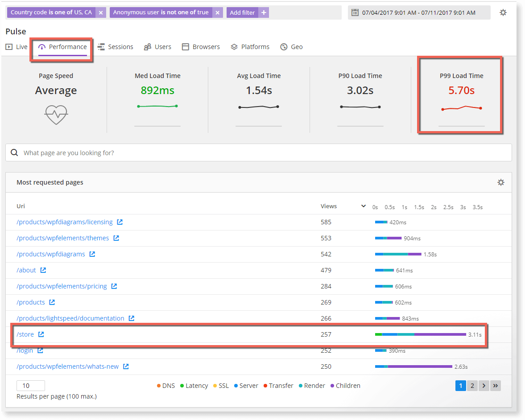Click the search magnifier icon
Viewport: 525px width, 420px height.
14,152
